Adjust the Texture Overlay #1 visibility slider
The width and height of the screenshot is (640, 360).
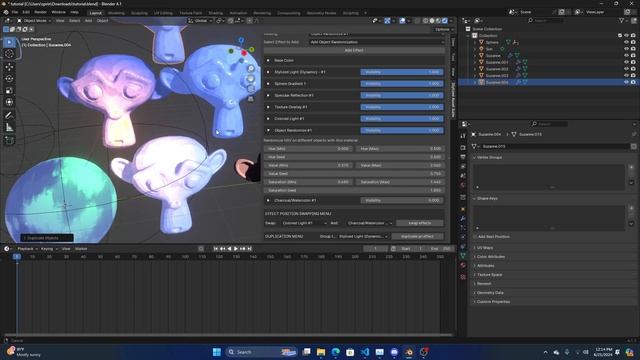coord(402,107)
